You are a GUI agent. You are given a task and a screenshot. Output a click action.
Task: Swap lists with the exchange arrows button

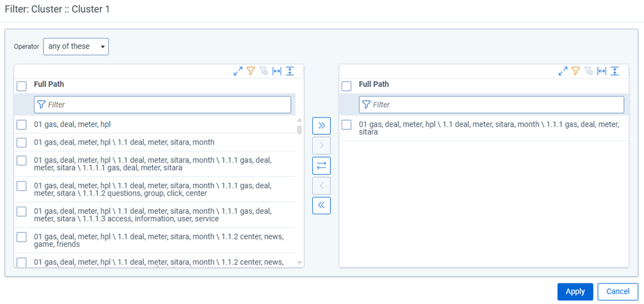[321, 166]
